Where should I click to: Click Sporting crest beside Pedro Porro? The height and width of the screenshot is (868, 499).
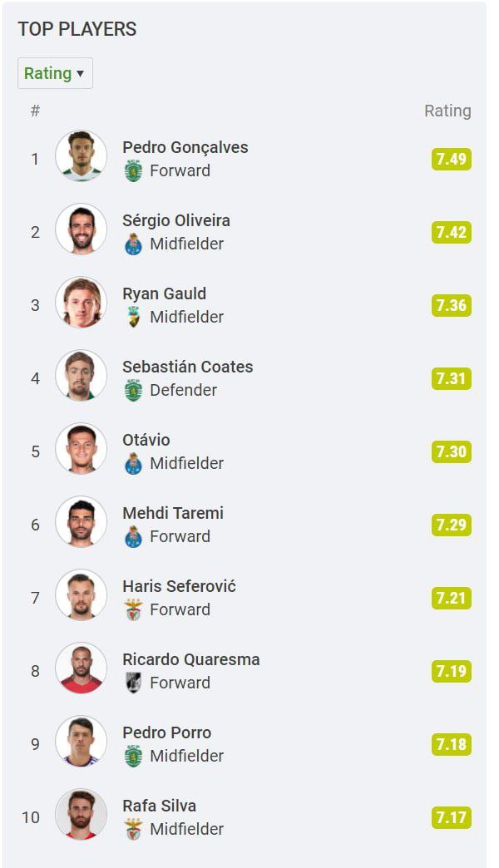coord(133,756)
